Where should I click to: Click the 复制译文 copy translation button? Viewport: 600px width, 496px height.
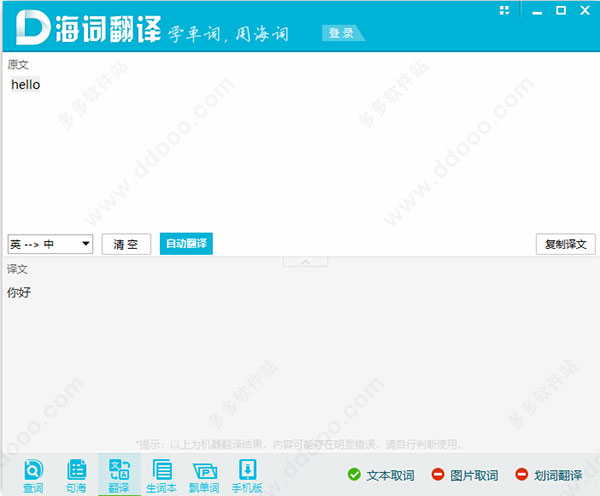click(x=566, y=244)
